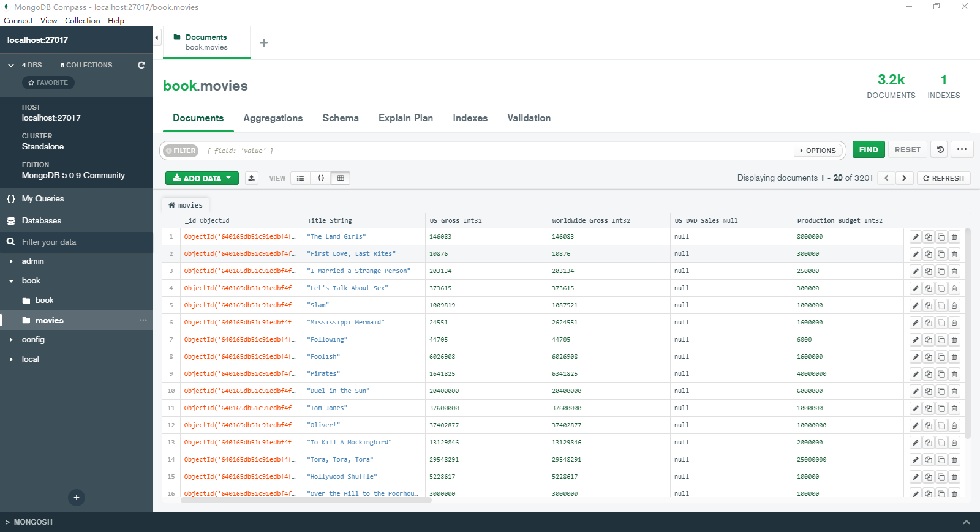Screen dimensions: 980x532
Task: Click the RESET button
Action: [908, 149]
